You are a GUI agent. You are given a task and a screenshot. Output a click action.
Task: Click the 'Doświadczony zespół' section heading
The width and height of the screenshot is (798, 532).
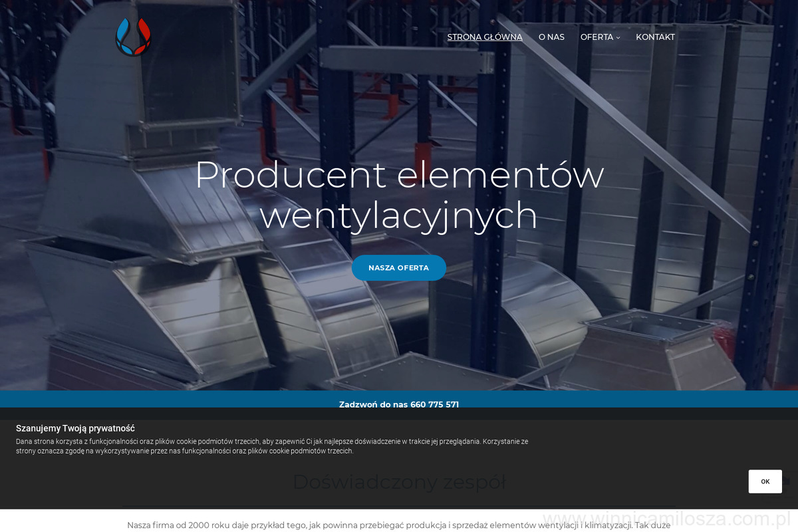tap(399, 481)
